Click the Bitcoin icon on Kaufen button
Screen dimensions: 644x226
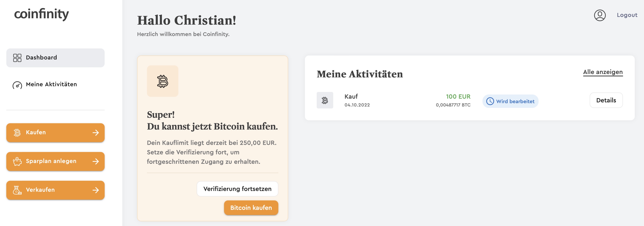tap(17, 133)
